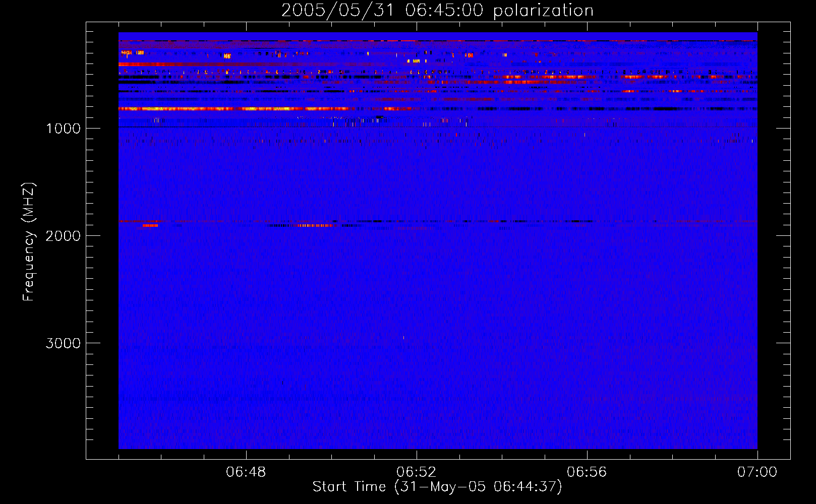
Task: Click the 2000 frequency tick label
Action: pyautogui.click(x=63, y=236)
